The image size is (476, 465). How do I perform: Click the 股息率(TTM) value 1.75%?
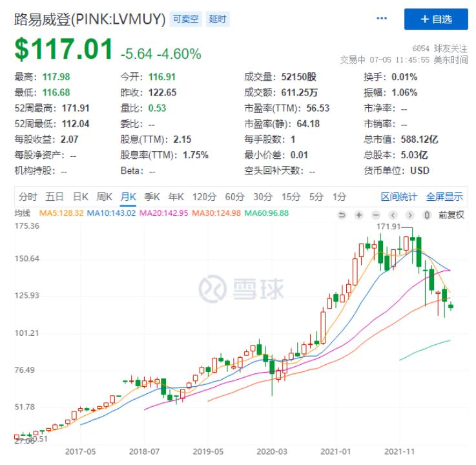(x=196, y=155)
